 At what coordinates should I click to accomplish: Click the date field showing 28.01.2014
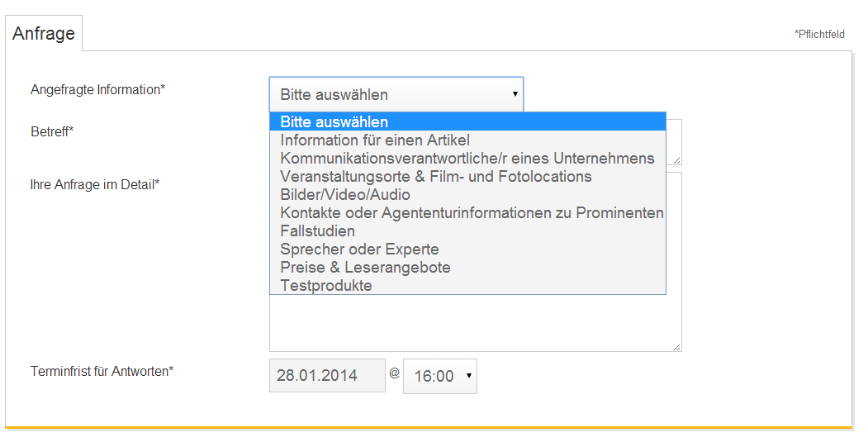(327, 376)
